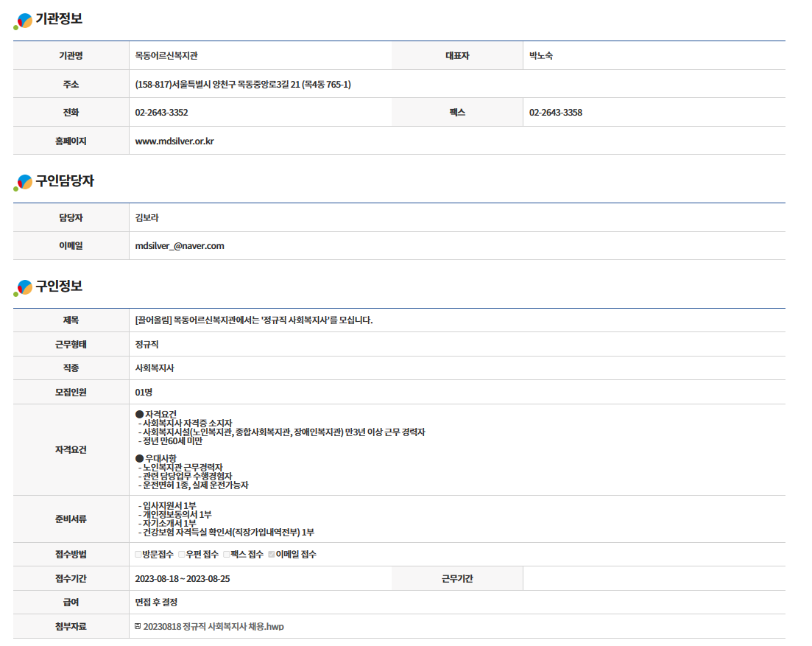Click the application period 2023-08-18 ~ 2023-08-25

(183, 579)
